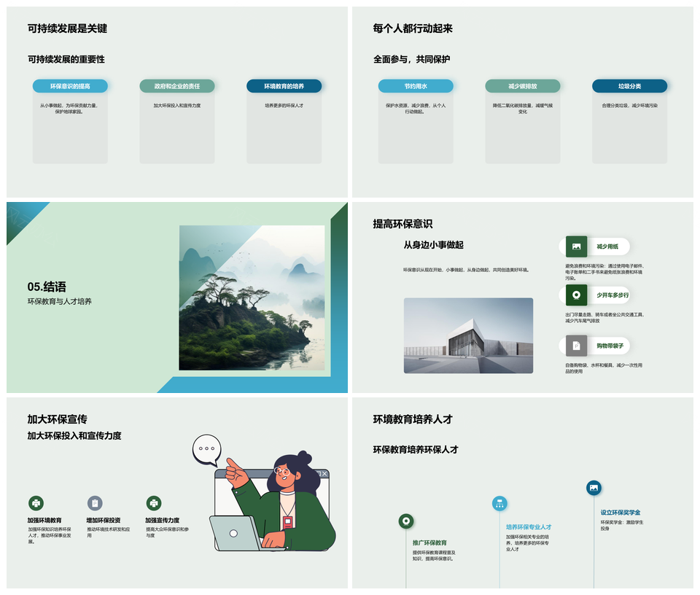The image size is (700, 595).
Task: Click the description starting 自备购物袋
Action: click(x=604, y=368)
